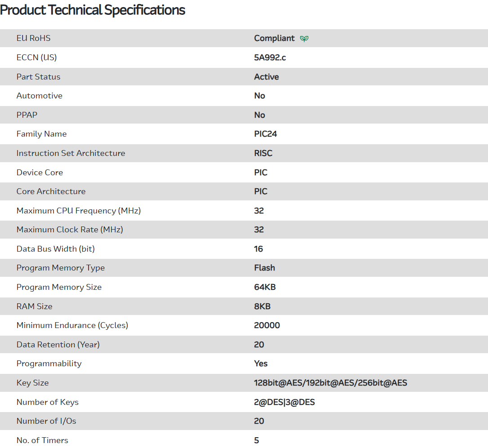Select the Core Architecture label
Screen dimensions: 488x448
coord(51,191)
